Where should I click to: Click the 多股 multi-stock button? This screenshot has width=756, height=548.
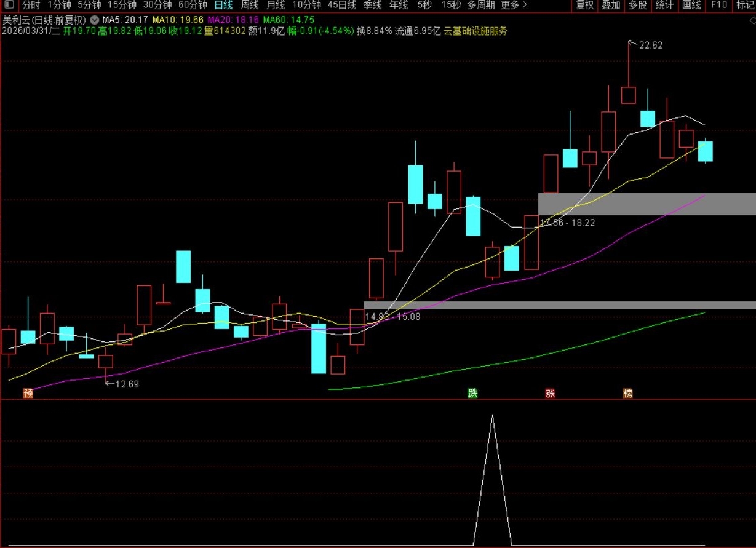[x=638, y=5]
